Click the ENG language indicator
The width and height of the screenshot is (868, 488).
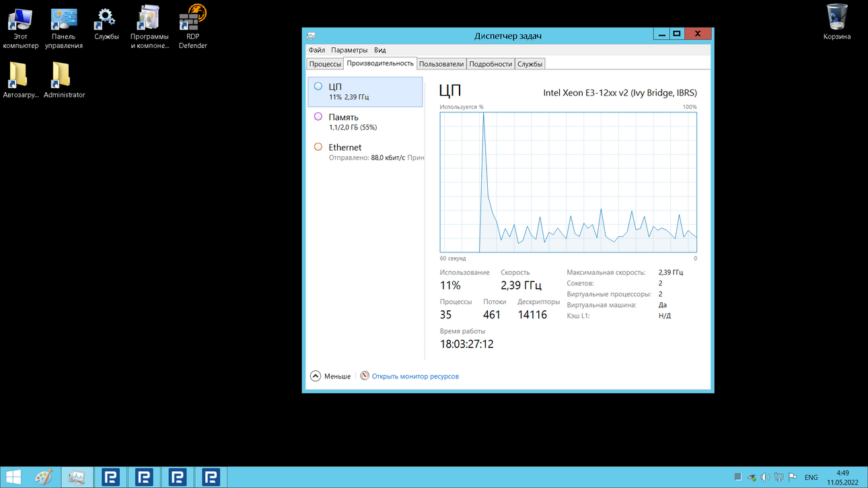pyautogui.click(x=811, y=477)
